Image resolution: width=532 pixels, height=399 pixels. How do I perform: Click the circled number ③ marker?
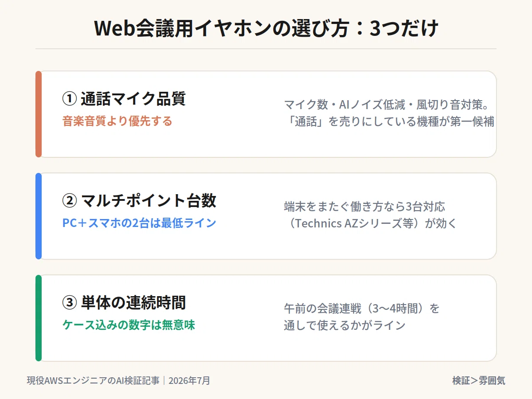click(69, 303)
